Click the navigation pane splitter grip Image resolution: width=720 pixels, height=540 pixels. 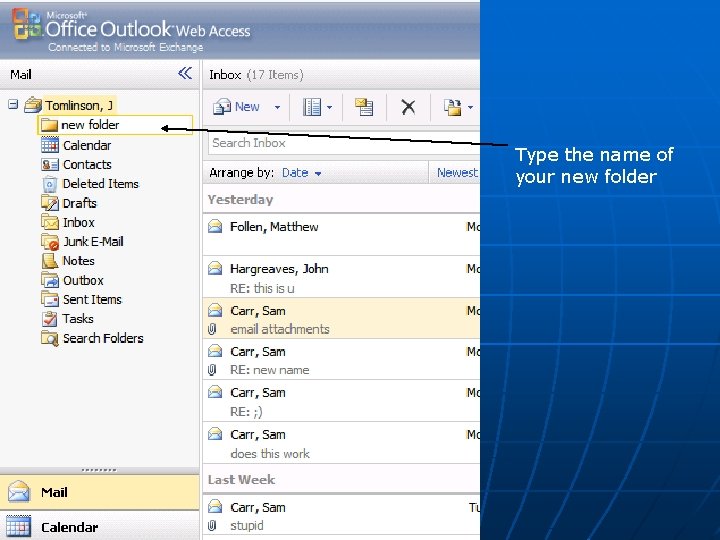[x=99, y=470]
